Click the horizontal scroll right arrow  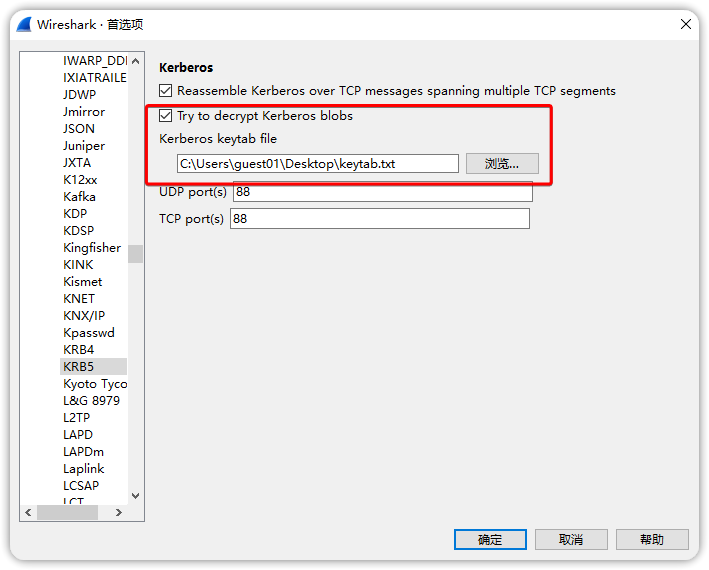point(119,513)
